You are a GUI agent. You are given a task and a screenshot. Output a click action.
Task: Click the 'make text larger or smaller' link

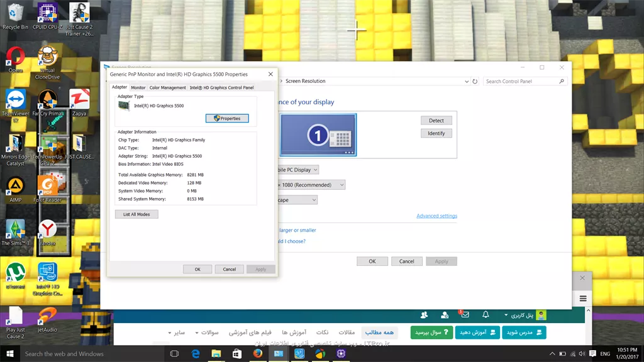297,230
